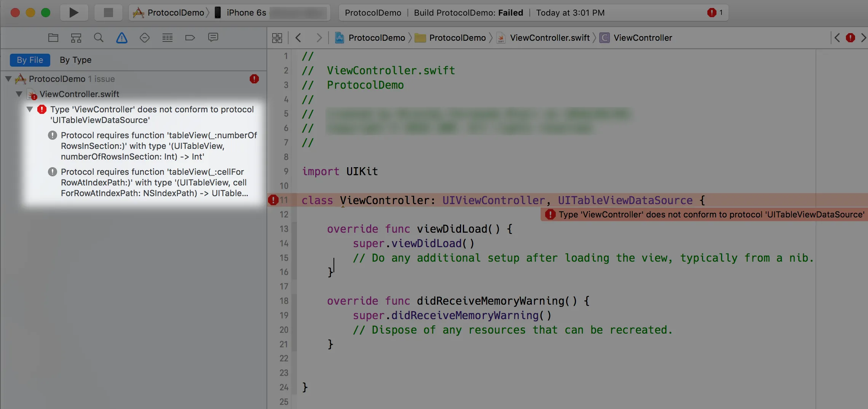Click the 'Dispose of any resources' comment
Viewport: 868px width, 409px height.
[x=512, y=330]
